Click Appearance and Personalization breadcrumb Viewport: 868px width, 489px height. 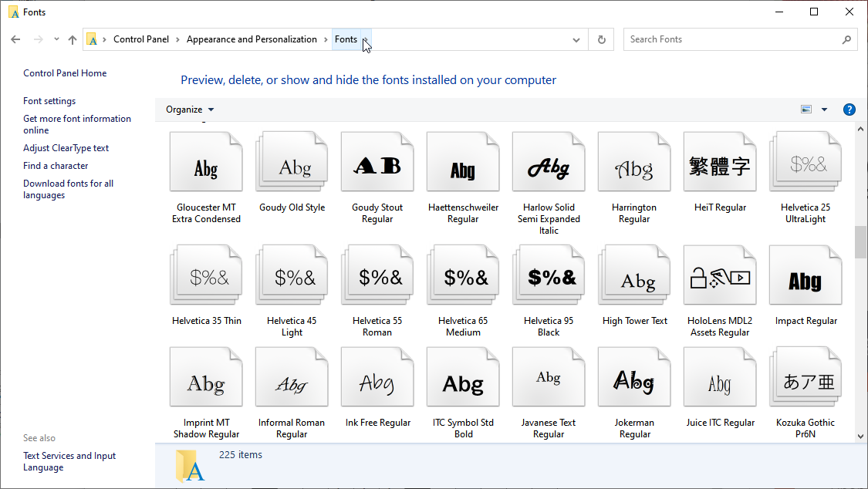point(252,39)
